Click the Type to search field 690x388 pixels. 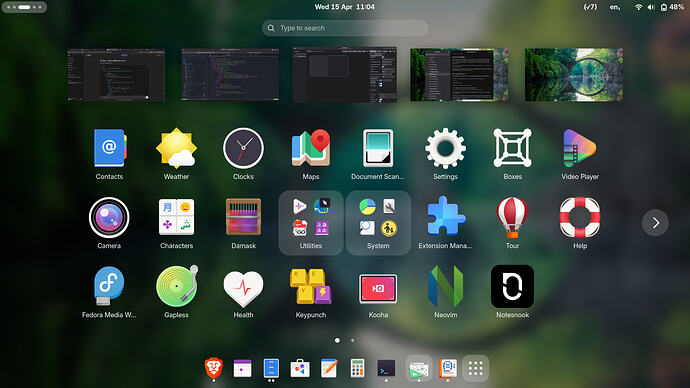click(345, 28)
